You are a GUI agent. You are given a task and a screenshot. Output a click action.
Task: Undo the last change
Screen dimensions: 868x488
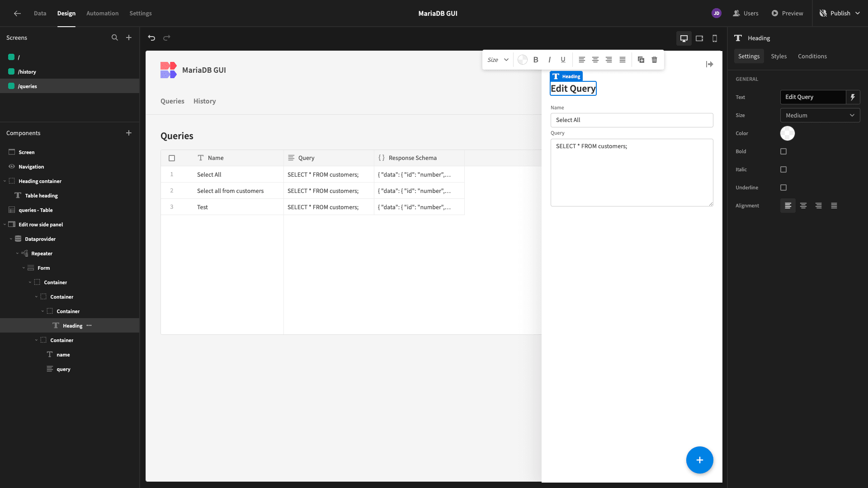pos(151,38)
